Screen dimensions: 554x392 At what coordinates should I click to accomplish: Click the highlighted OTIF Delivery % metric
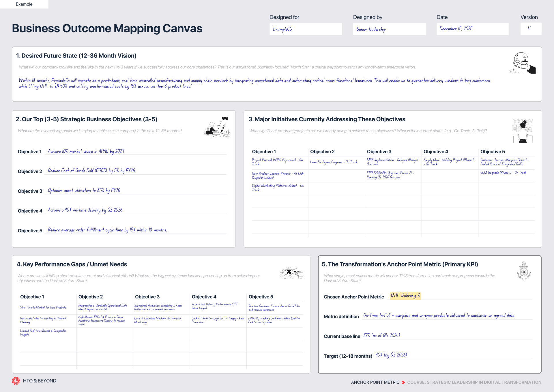[x=405, y=295]
